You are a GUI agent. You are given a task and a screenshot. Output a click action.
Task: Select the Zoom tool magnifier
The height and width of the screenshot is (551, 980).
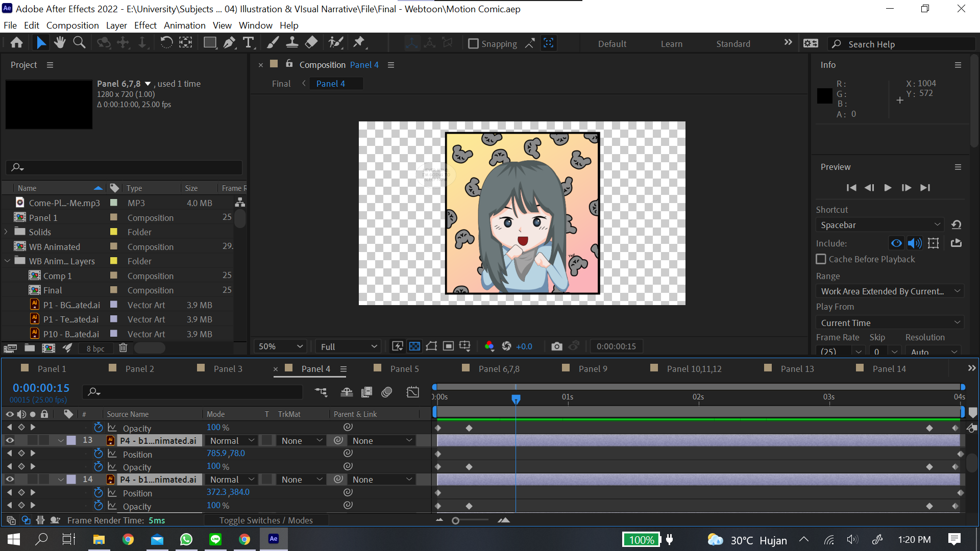79,43
